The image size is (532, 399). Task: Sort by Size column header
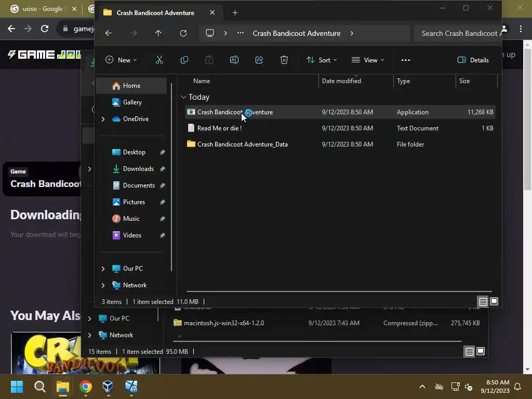(464, 81)
